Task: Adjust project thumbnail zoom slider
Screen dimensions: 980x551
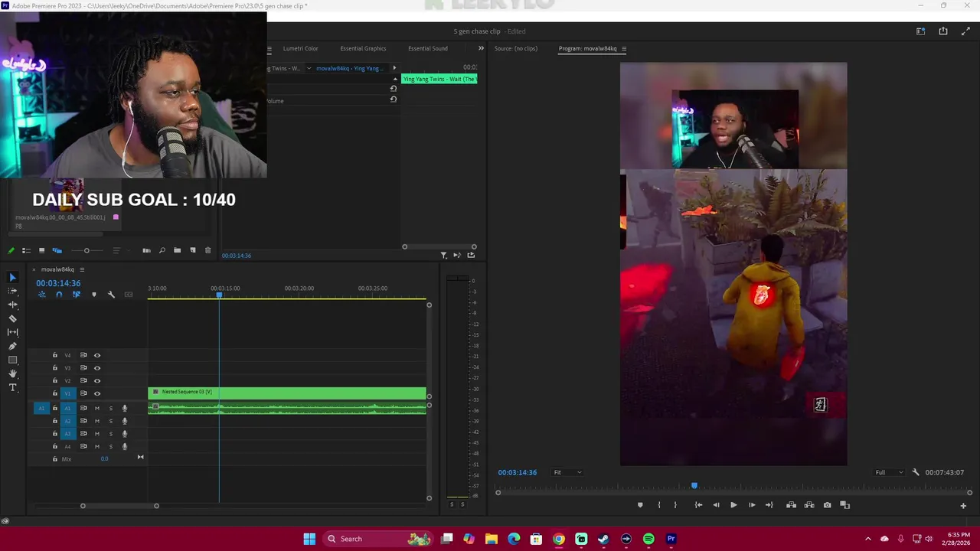Action: (x=87, y=250)
